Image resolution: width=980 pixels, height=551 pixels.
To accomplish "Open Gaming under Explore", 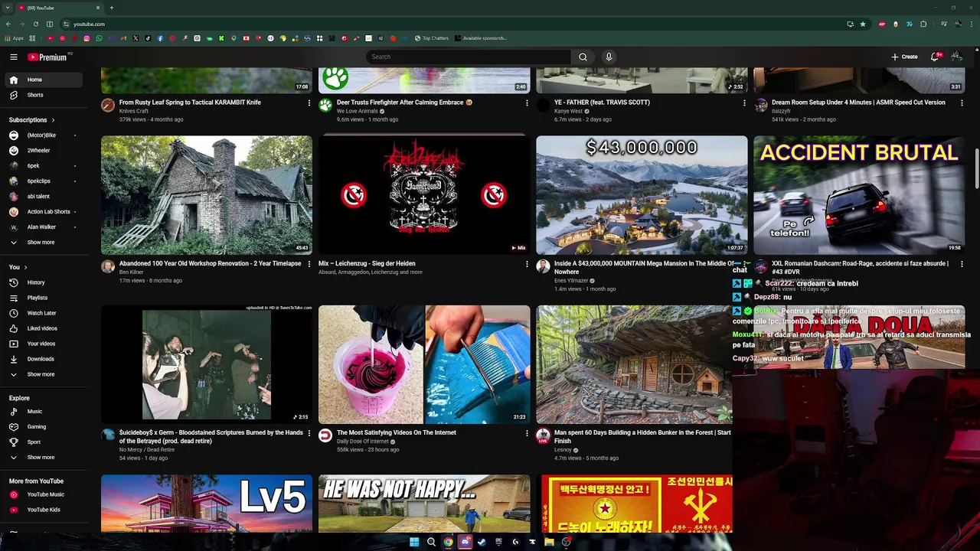I will pyautogui.click(x=43, y=427).
